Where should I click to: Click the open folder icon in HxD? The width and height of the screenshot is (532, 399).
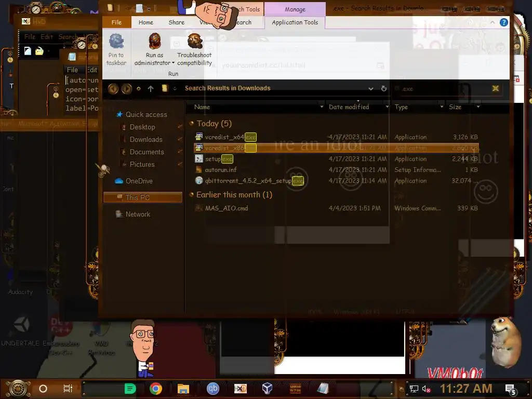[x=39, y=51]
